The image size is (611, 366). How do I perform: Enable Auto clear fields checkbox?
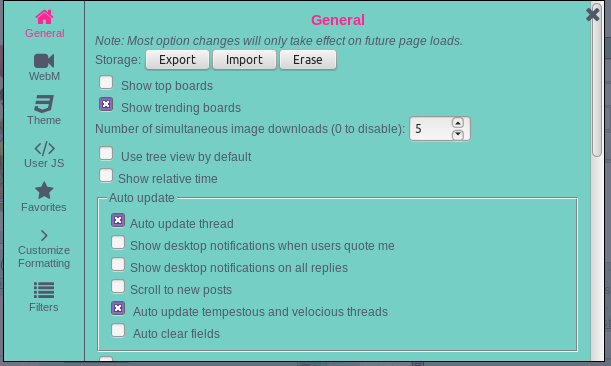[x=118, y=331]
